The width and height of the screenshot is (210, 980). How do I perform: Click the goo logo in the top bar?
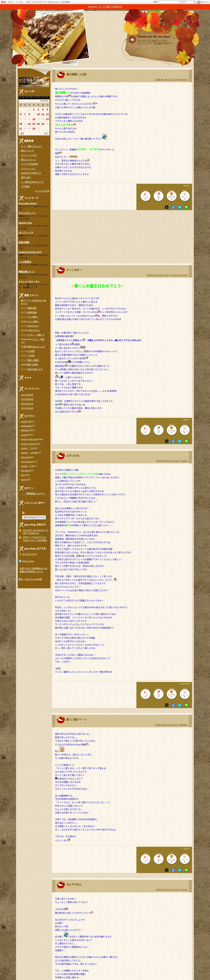tap(3, 2)
